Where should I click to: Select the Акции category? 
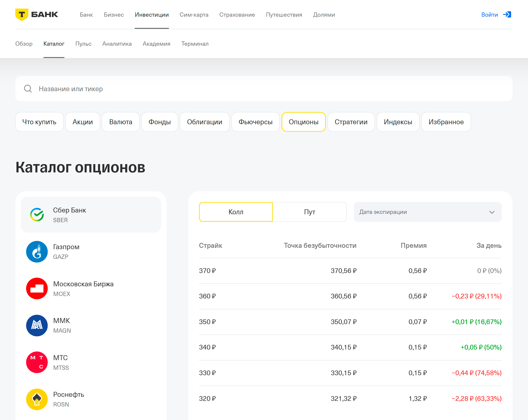[x=83, y=122]
